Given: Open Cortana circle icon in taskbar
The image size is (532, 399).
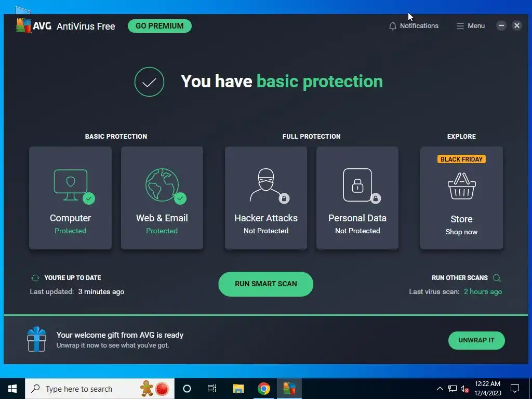Looking at the screenshot, I should (x=187, y=389).
